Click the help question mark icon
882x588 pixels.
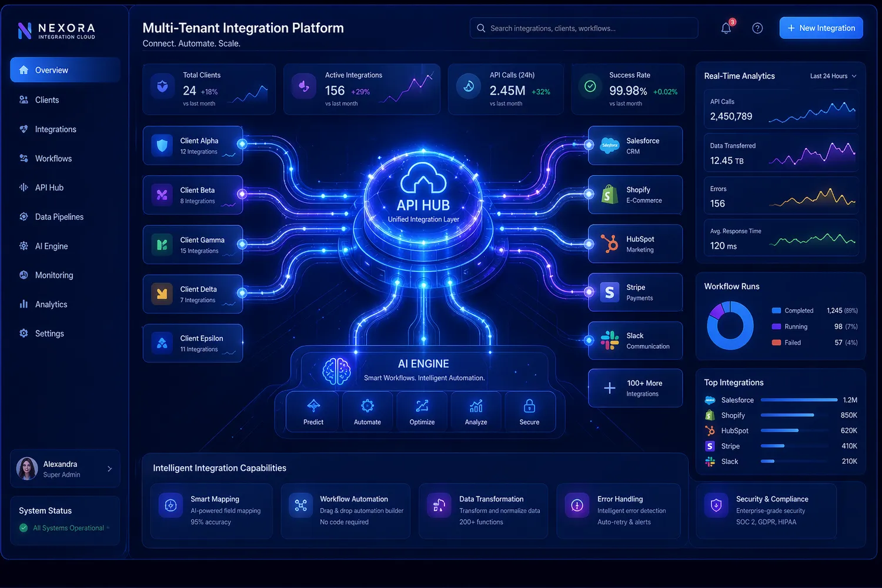coord(757,28)
